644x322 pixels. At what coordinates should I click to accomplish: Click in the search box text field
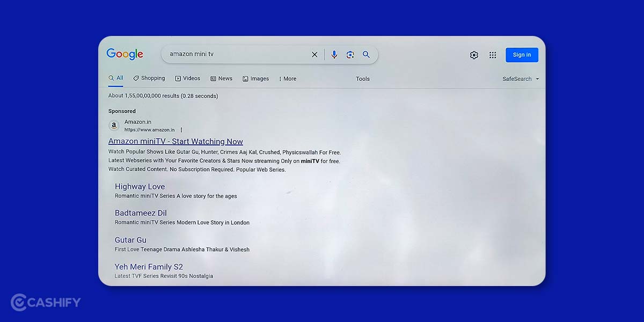[x=236, y=54]
